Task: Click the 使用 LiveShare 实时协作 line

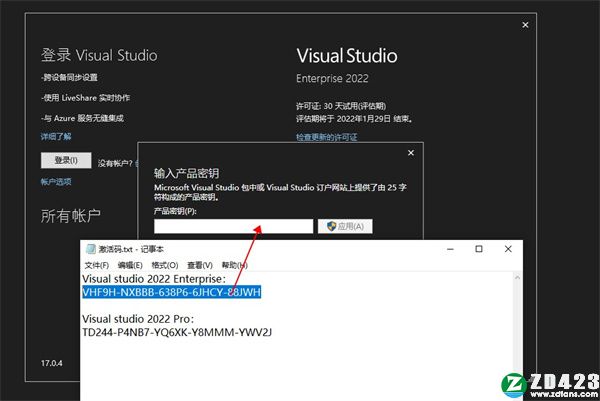Action: 86,98
